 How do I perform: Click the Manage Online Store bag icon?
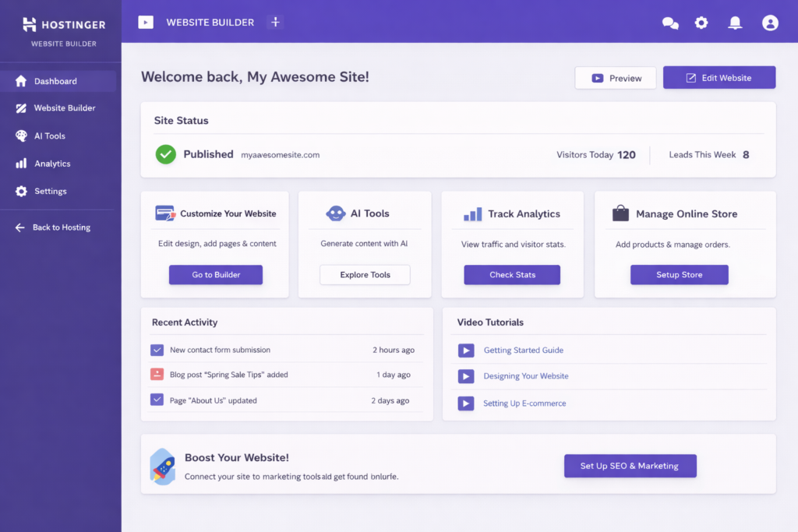[x=620, y=213]
